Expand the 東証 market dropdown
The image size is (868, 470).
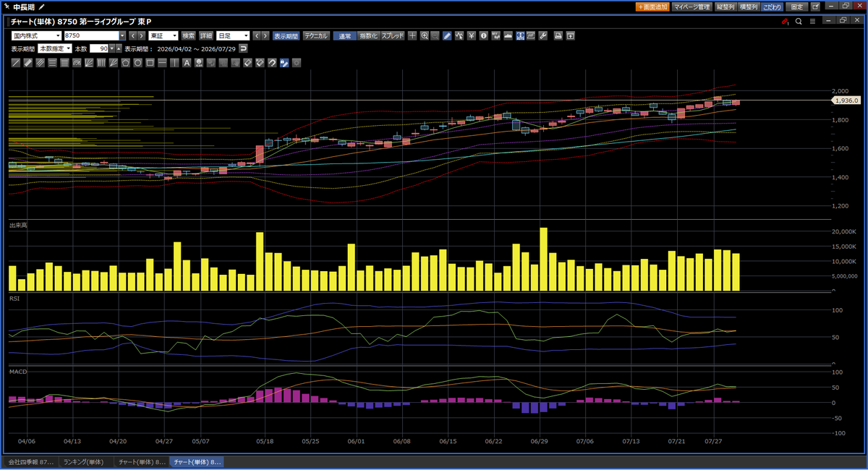(x=163, y=35)
